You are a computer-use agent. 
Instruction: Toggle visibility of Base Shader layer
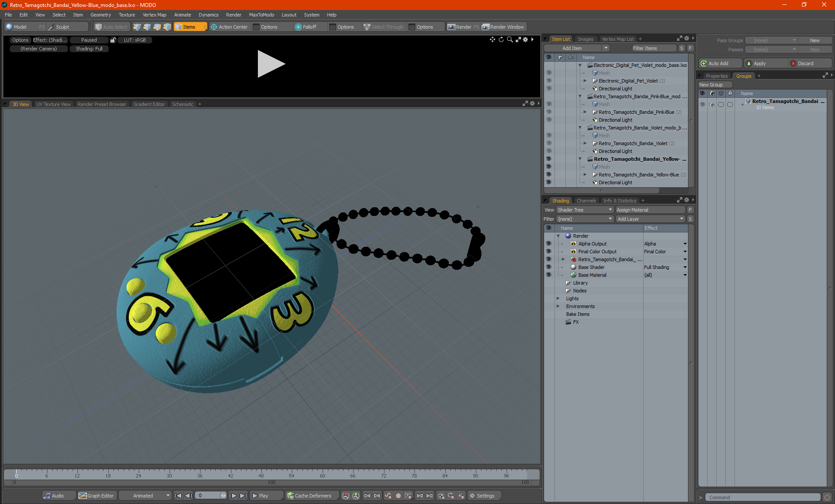[x=549, y=267]
